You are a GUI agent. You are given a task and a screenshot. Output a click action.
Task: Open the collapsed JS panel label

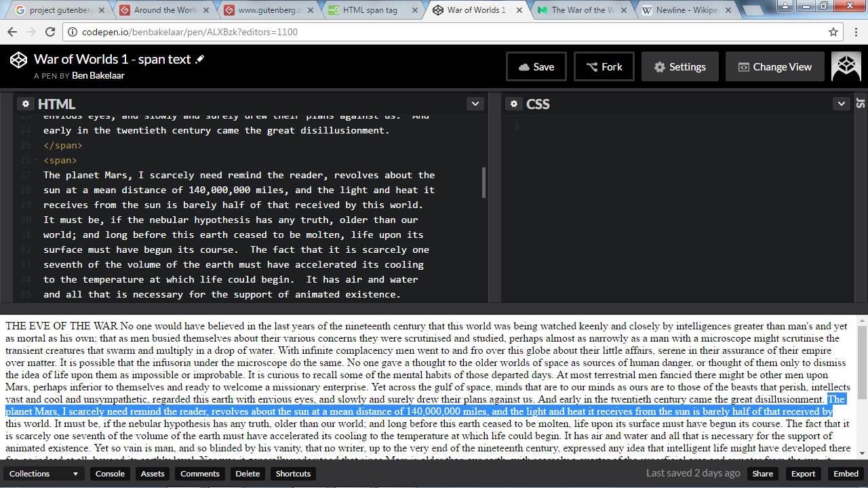862,103
